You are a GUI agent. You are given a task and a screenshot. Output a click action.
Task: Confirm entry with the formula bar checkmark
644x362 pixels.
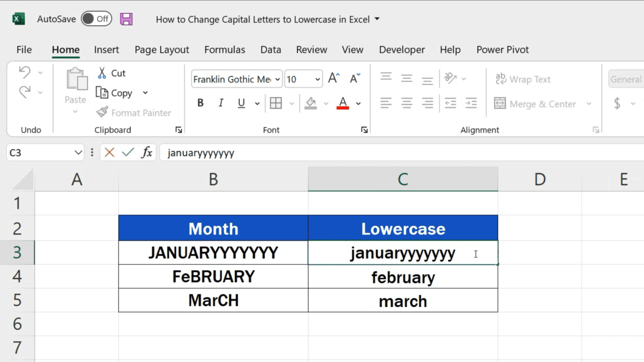128,152
